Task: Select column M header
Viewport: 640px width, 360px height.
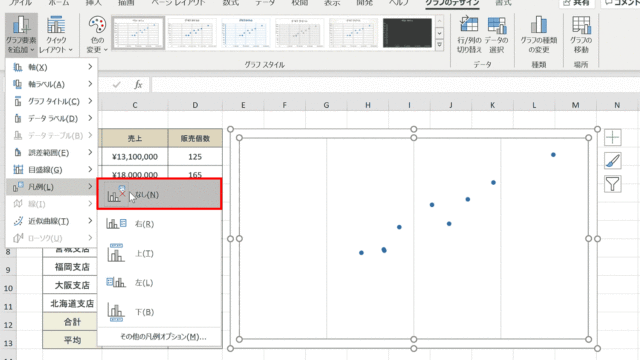Action: pos(576,105)
